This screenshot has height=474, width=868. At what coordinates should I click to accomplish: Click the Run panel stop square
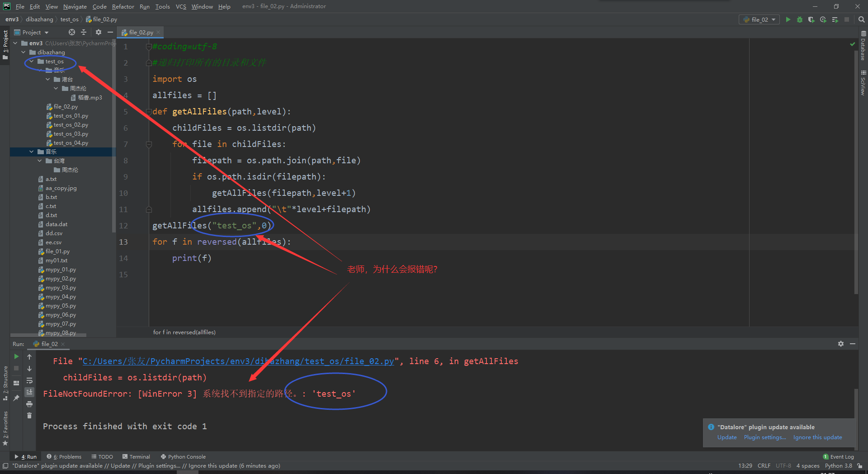[x=17, y=368]
